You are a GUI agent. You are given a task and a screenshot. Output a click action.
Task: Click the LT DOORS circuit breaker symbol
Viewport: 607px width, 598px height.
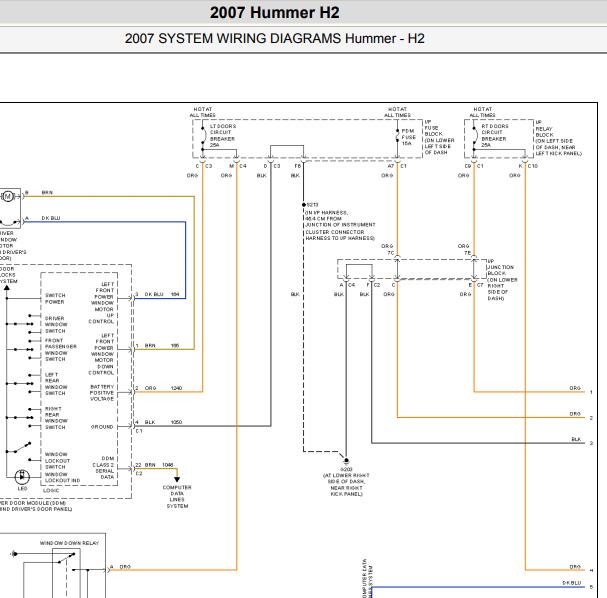click(x=203, y=135)
